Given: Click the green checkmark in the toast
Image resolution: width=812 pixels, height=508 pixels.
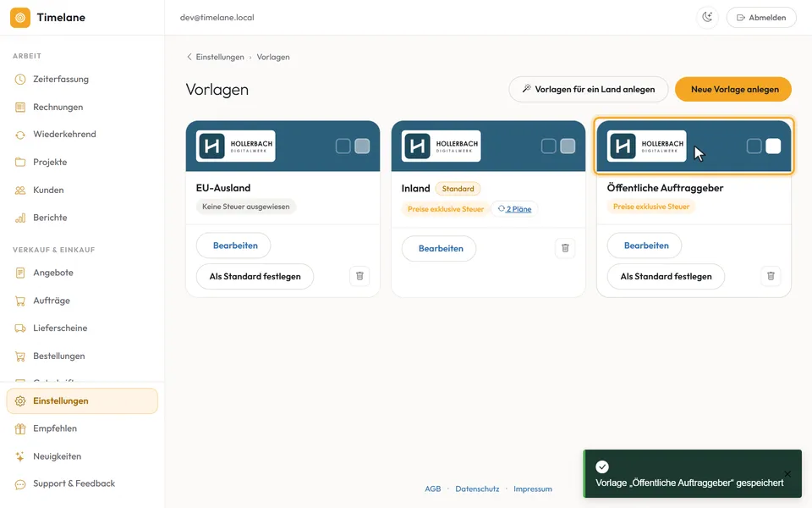Looking at the screenshot, I should tap(601, 467).
